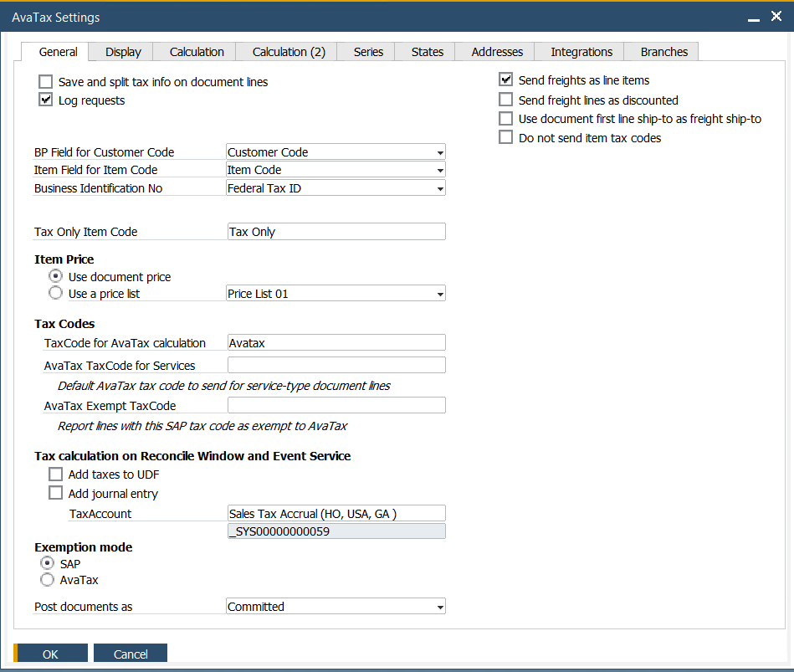Click the Post documents as label
Image resolution: width=794 pixels, height=672 pixels.
[84, 606]
